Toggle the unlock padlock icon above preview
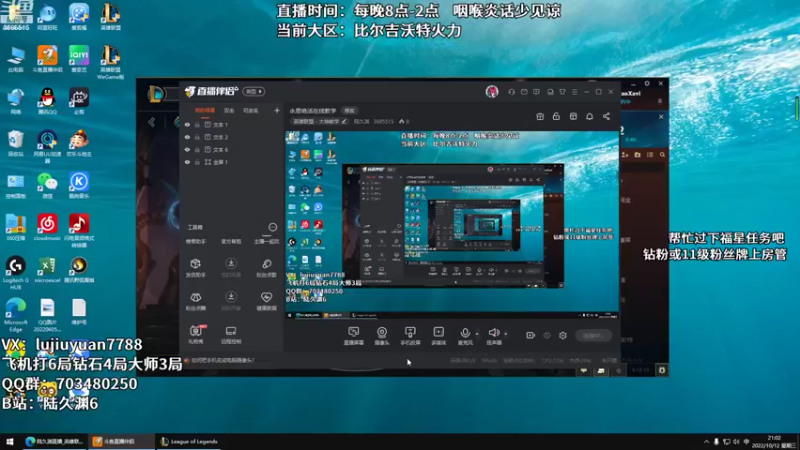 click(x=556, y=116)
